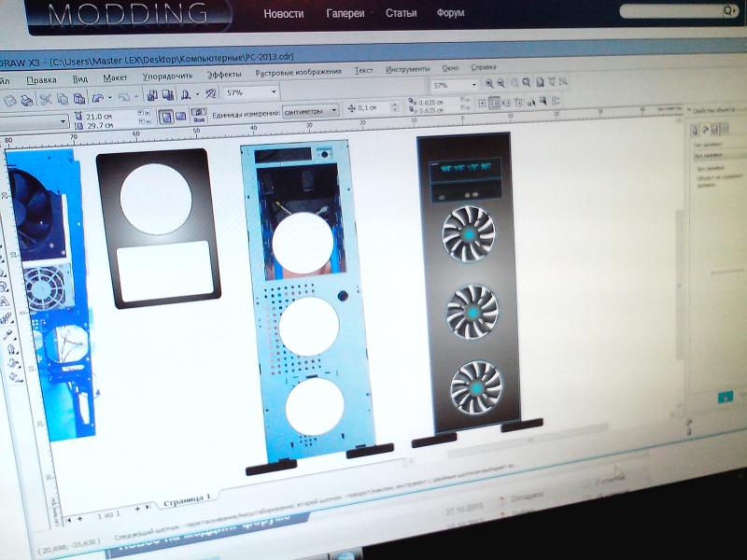
Task: Click Новости link on Modding site
Action: (x=284, y=14)
